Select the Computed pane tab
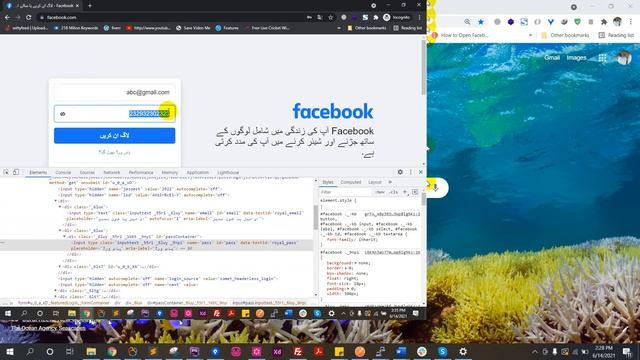Image resolution: width=640 pixels, height=360 pixels. point(351,182)
